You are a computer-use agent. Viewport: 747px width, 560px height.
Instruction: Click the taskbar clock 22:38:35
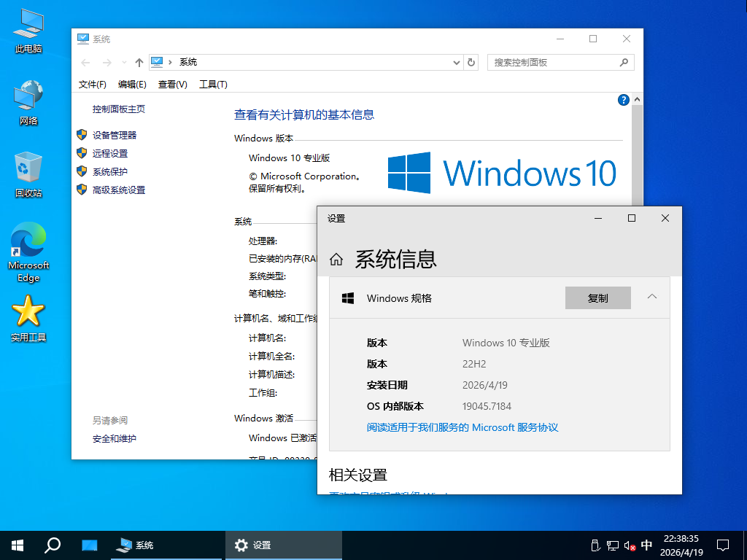pos(681,539)
